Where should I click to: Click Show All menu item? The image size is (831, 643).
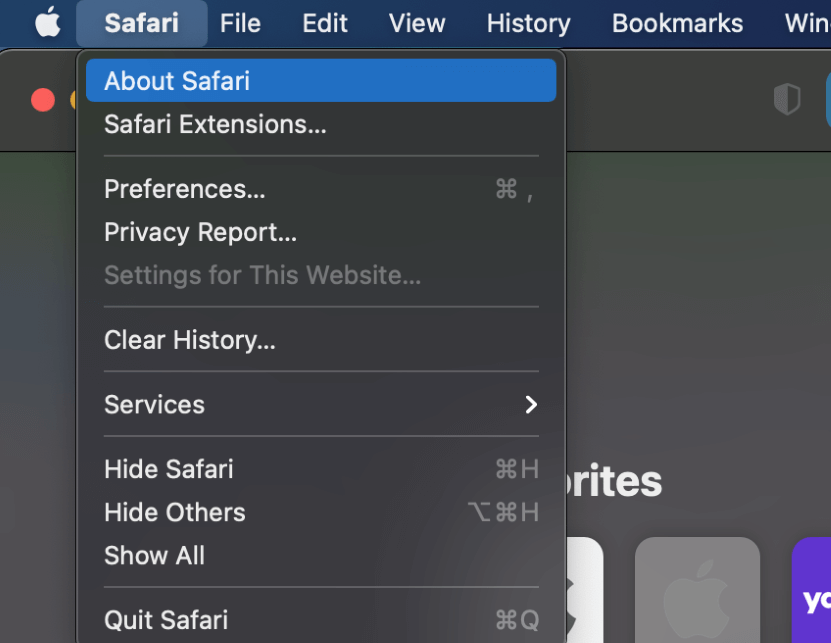pyautogui.click(x=155, y=556)
